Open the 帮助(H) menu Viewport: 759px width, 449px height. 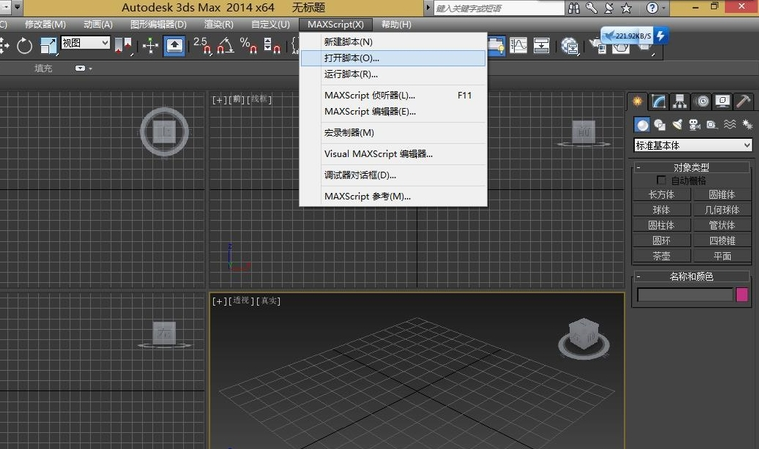pyautogui.click(x=396, y=24)
